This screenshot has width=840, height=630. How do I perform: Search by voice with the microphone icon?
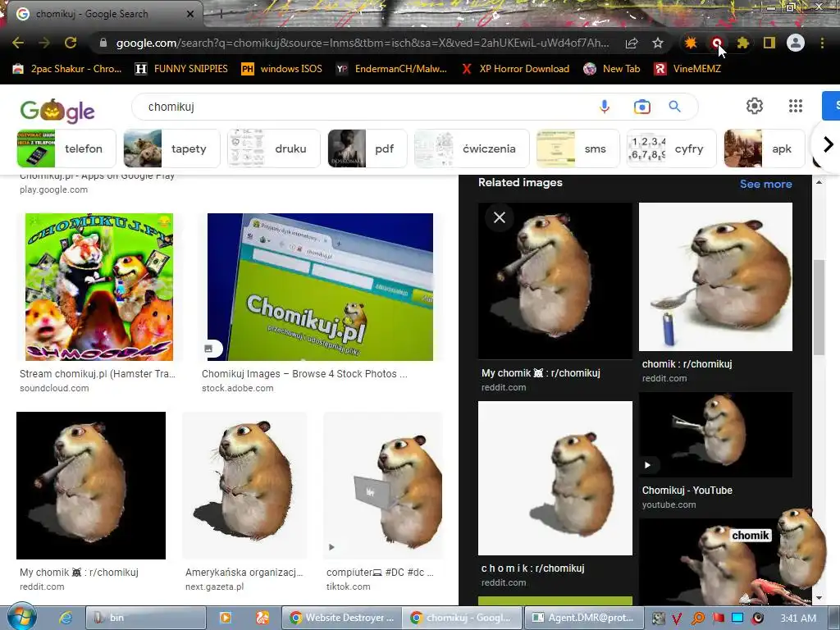pos(605,107)
